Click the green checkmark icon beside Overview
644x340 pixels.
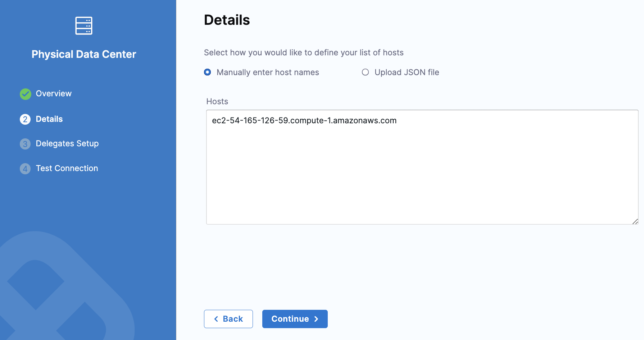pyautogui.click(x=26, y=94)
